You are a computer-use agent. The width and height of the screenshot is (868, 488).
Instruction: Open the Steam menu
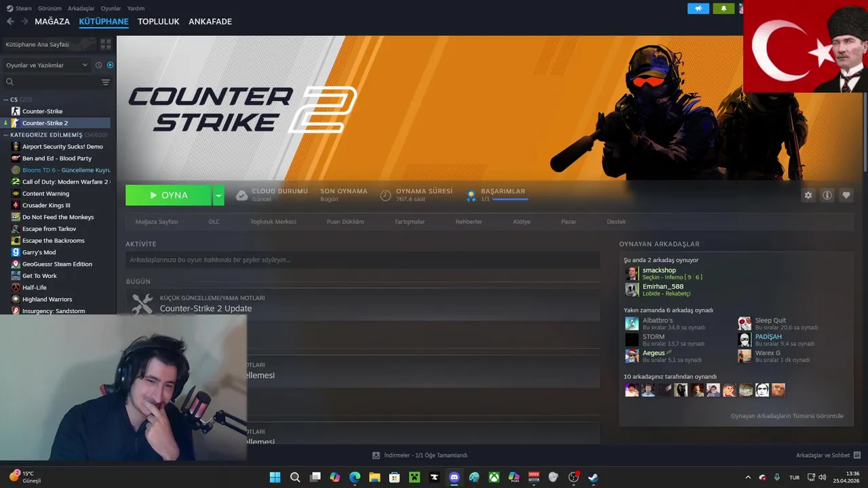coord(19,8)
